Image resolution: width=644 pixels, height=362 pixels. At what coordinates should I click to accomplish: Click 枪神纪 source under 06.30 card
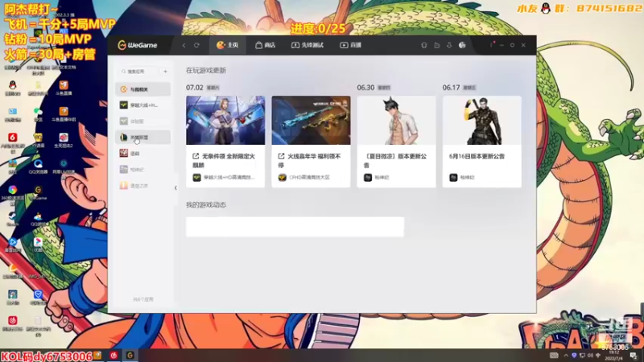(377, 177)
